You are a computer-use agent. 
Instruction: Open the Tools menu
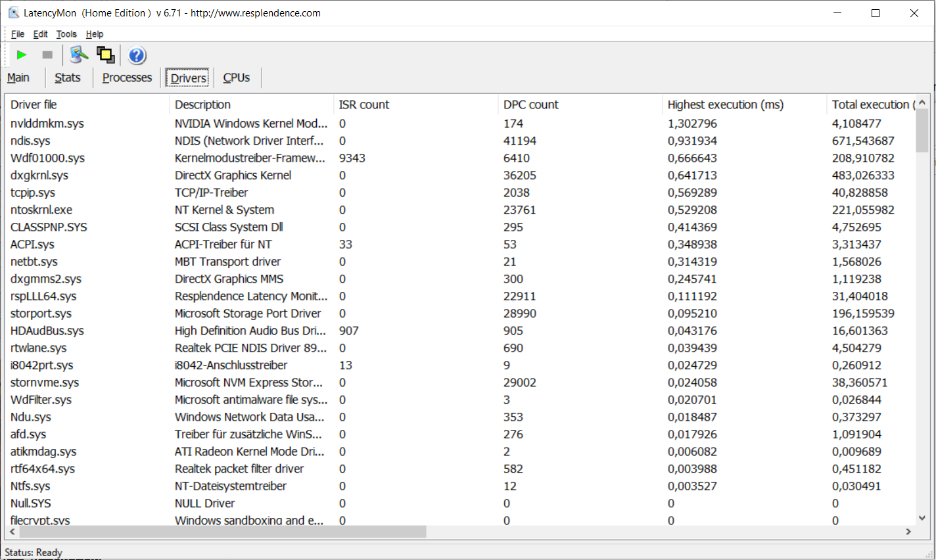coord(66,34)
